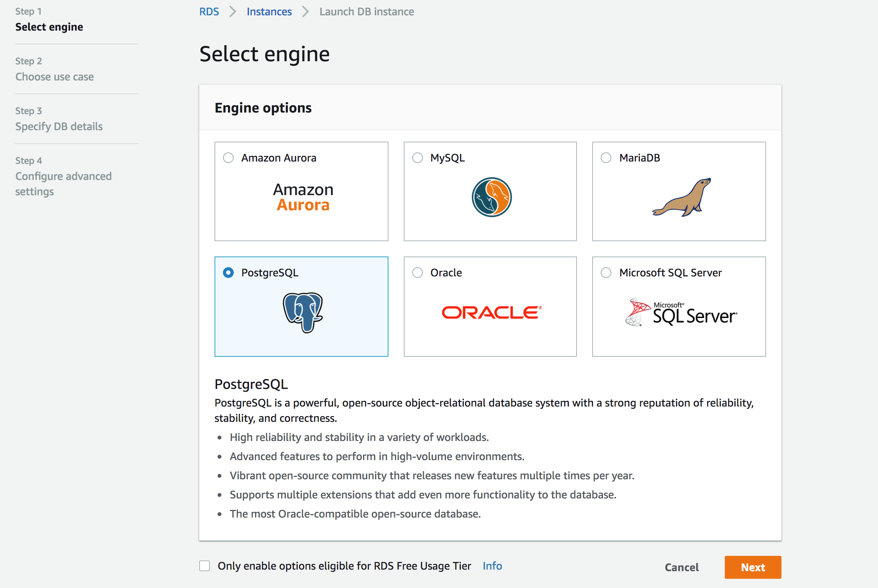Click the PostgreSQL elephant logo

click(x=303, y=312)
